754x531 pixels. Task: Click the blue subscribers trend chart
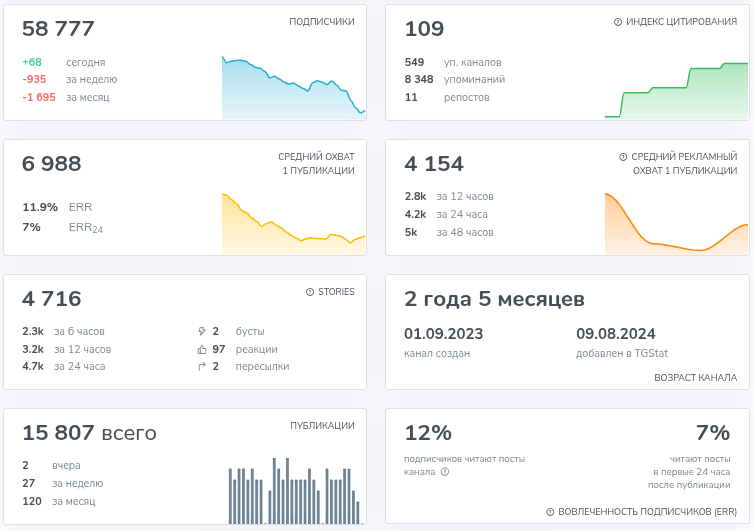[x=293, y=88]
